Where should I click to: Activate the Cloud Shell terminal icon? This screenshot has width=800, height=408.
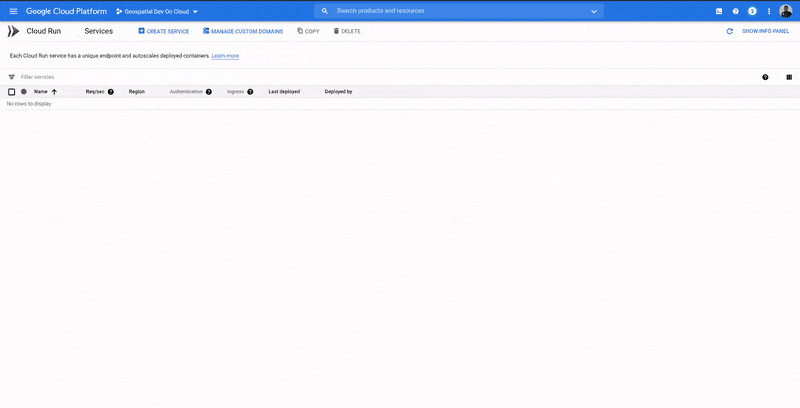click(719, 11)
